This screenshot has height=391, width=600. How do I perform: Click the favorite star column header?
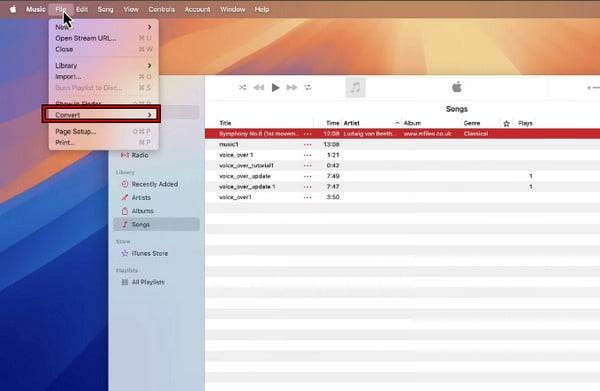(x=507, y=123)
